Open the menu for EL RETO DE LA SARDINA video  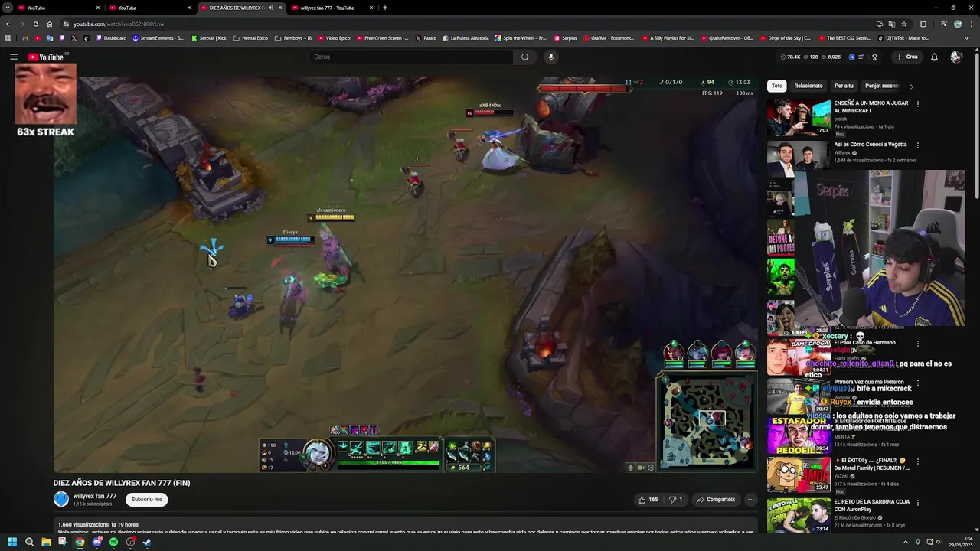point(917,503)
